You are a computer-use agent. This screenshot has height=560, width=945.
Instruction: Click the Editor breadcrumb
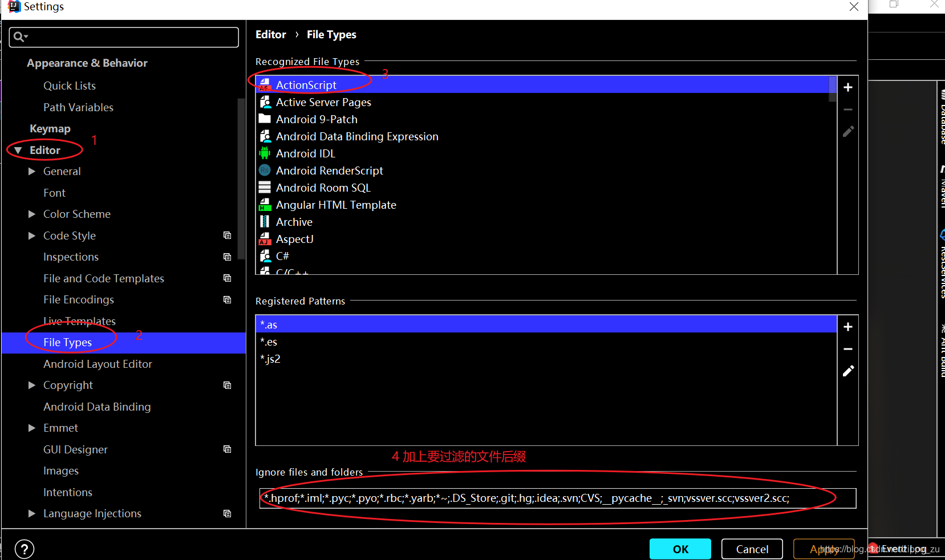click(x=271, y=35)
